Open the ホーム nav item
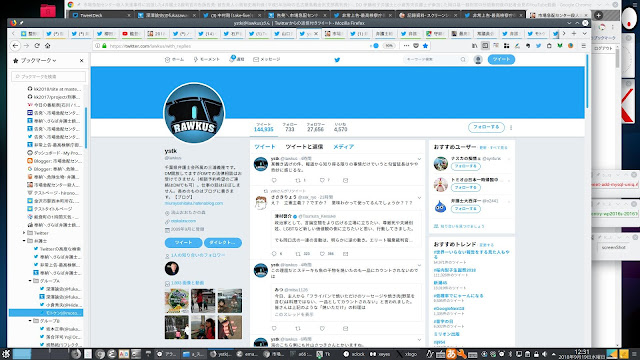The width and height of the screenshot is (640, 360). pyautogui.click(x=174, y=60)
